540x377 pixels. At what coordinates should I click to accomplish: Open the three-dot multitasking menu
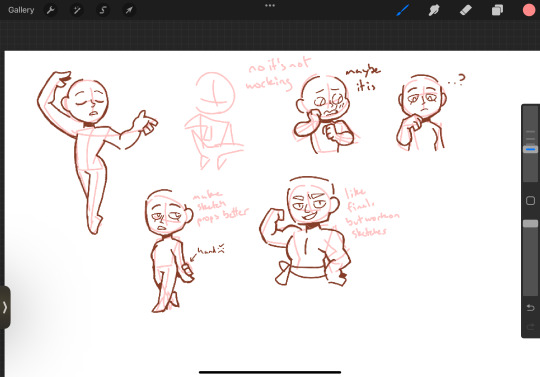[x=270, y=6]
